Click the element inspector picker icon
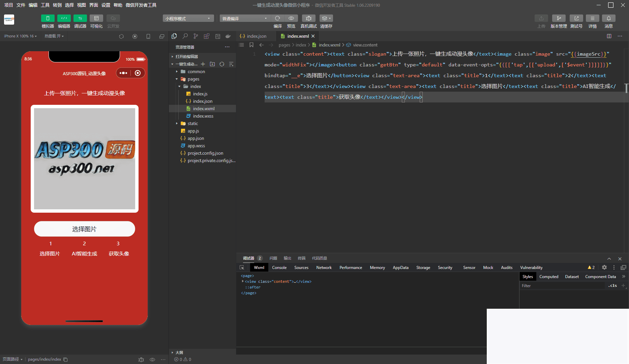Viewport: 629px width, 364px height. pyautogui.click(x=242, y=267)
